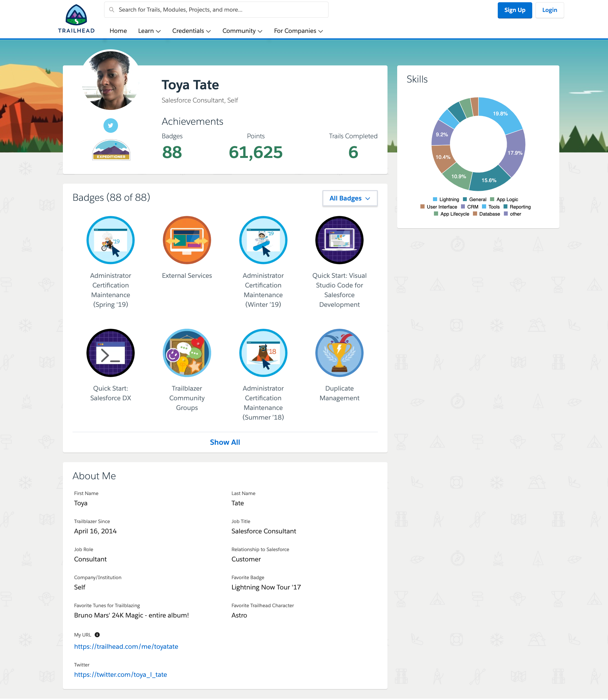Expand the Learn menu

pyautogui.click(x=149, y=31)
